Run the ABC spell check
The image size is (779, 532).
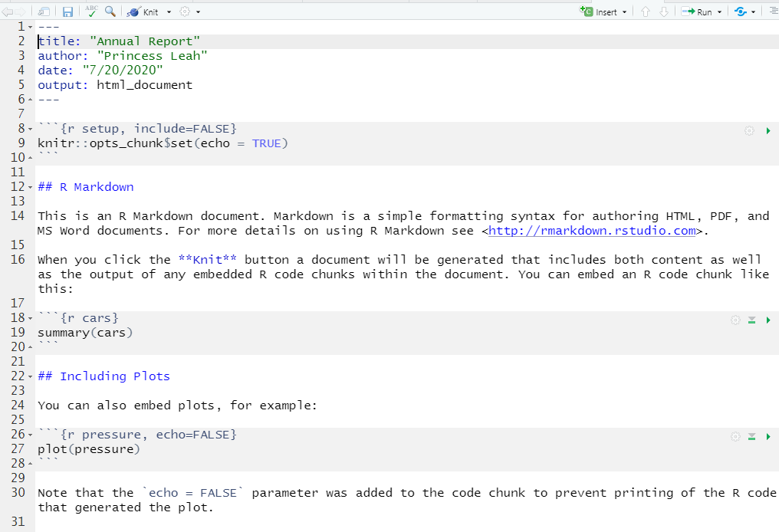tap(91, 11)
